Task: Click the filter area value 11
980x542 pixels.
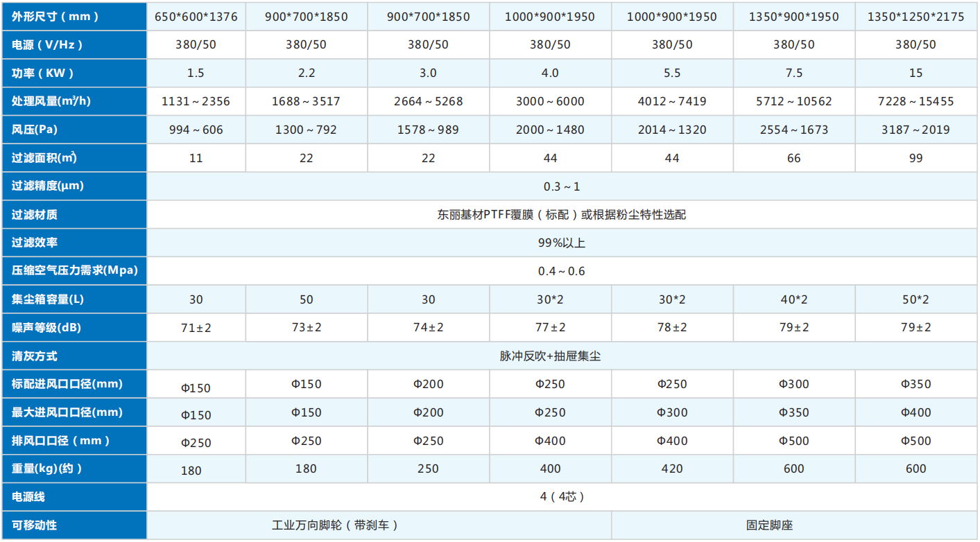Action: (x=196, y=158)
